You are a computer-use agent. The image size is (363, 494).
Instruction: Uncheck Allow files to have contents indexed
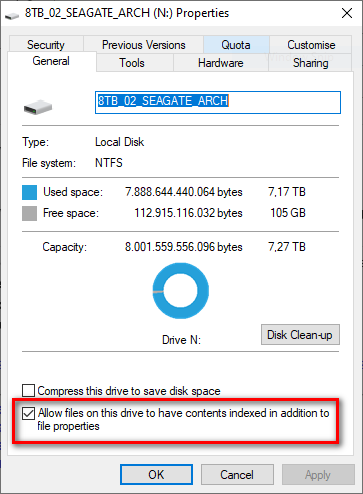coord(28,413)
